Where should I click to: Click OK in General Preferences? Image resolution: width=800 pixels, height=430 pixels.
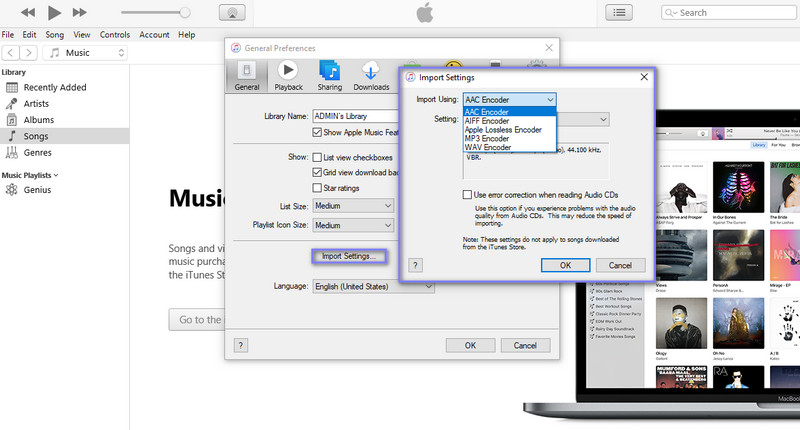pyautogui.click(x=470, y=345)
